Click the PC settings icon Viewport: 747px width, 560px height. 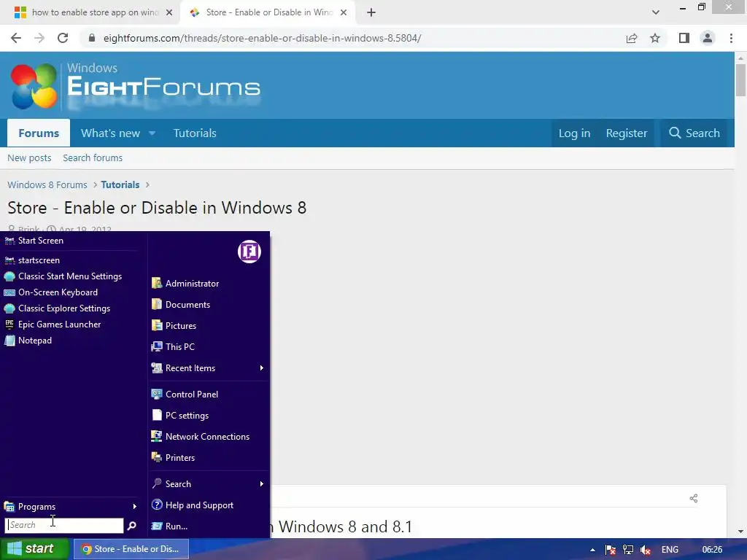(157, 415)
